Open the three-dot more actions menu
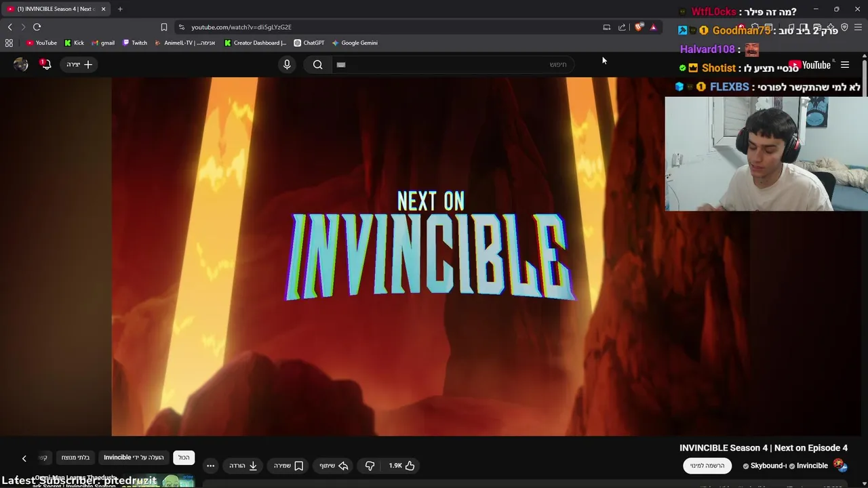This screenshot has width=868, height=488. [210, 466]
